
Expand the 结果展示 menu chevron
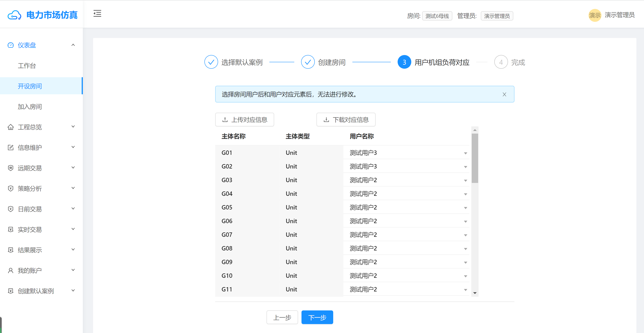(x=73, y=249)
